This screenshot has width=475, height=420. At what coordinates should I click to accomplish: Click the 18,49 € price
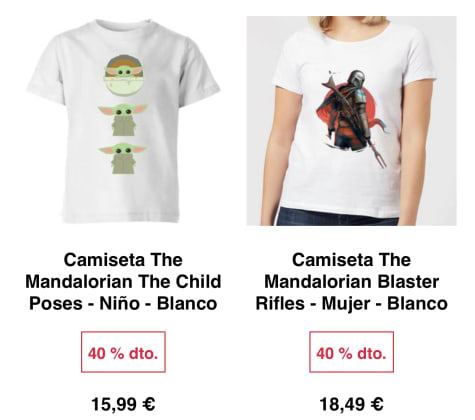tap(351, 404)
